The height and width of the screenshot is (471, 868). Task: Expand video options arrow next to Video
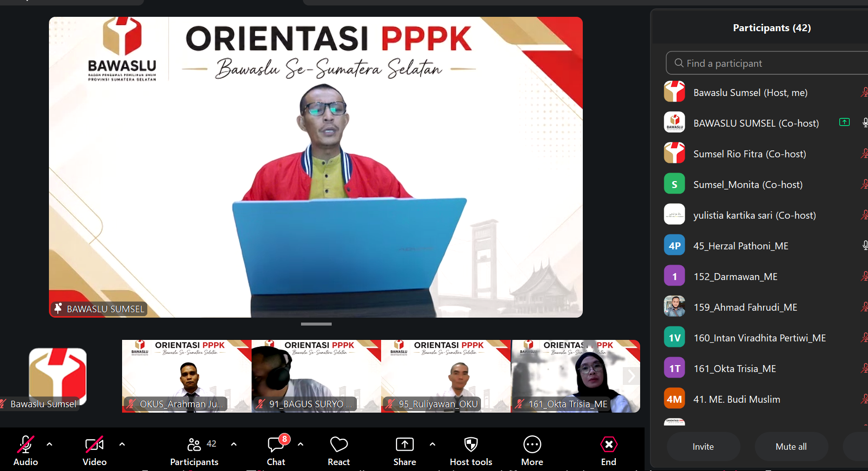click(x=122, y=444)
